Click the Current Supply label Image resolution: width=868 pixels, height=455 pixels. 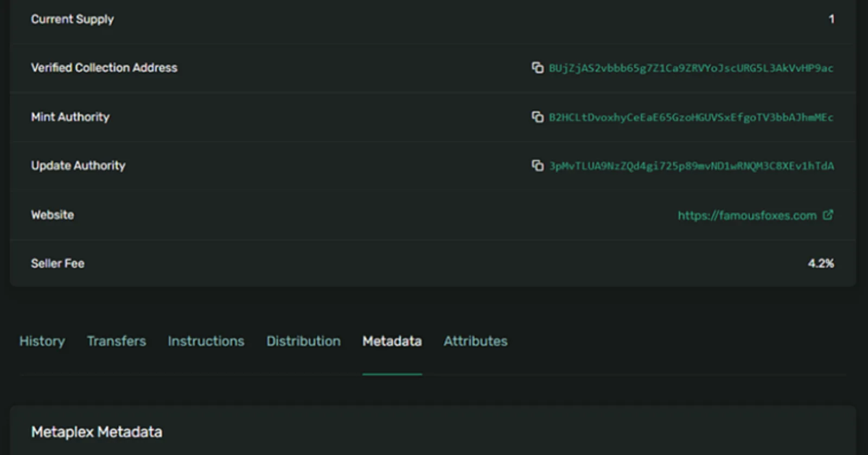(73, 20)
